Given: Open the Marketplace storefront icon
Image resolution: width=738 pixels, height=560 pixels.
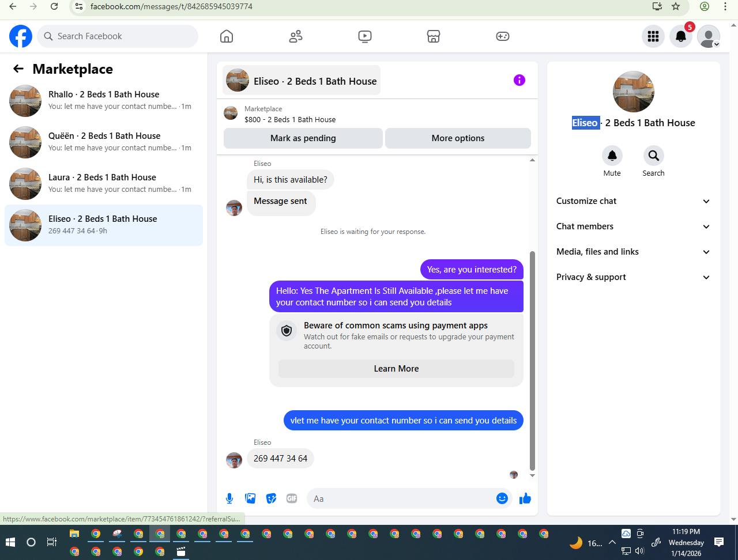Looking at the screenshot, I should coord(434,36).
